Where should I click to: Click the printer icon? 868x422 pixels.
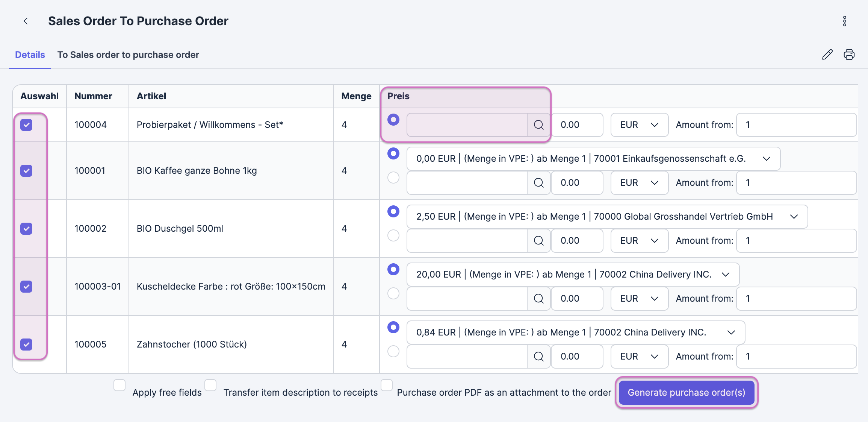[x=849, y=55]
